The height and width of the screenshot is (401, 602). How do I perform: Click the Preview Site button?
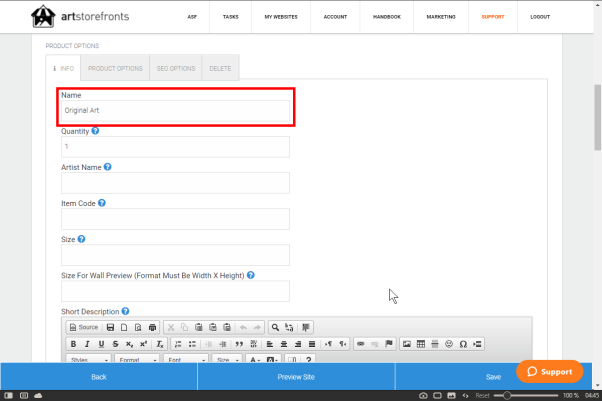click(x=296, y=377)
